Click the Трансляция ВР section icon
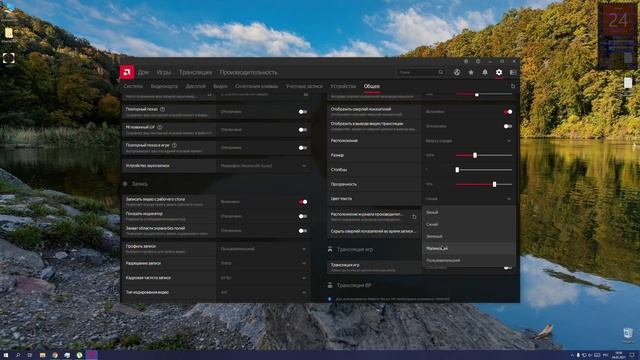This screenshot has height=360, width=640. tap(330, 285)
